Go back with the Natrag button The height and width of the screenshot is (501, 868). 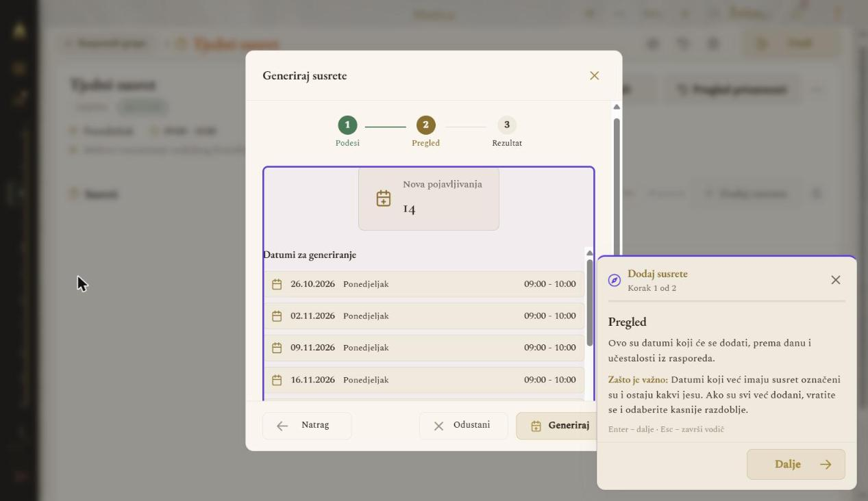(307, 426)
